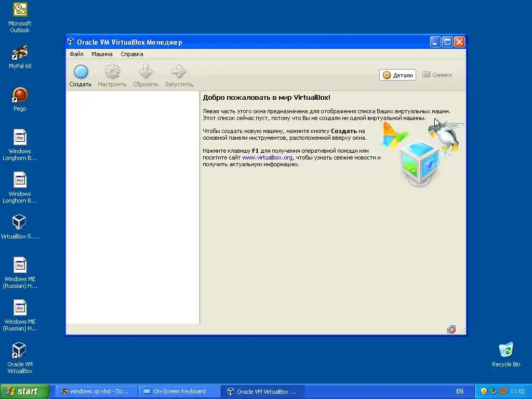Screen dimensions: 532x399
Task: Minimize the VirtualBox Manager window
Action: point(435,42)
